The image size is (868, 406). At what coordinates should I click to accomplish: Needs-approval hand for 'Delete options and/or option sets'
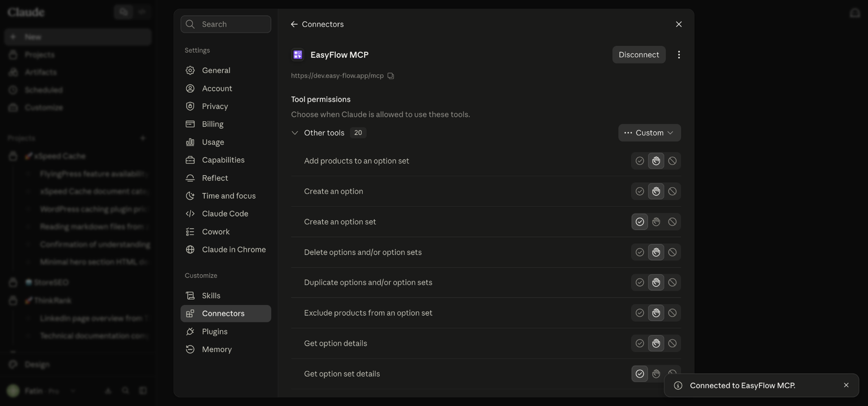coord(656,253)
